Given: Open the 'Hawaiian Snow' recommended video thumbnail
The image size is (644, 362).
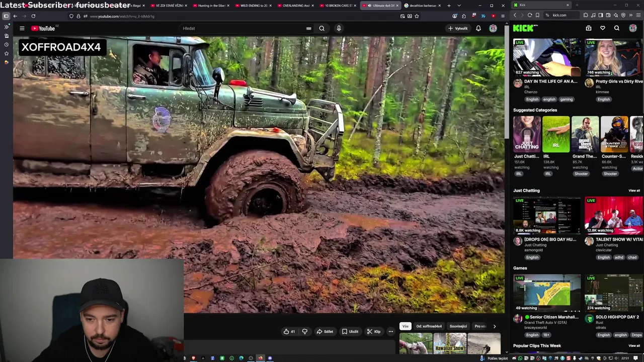Looking at the screenshot, I should pos(450,343).
